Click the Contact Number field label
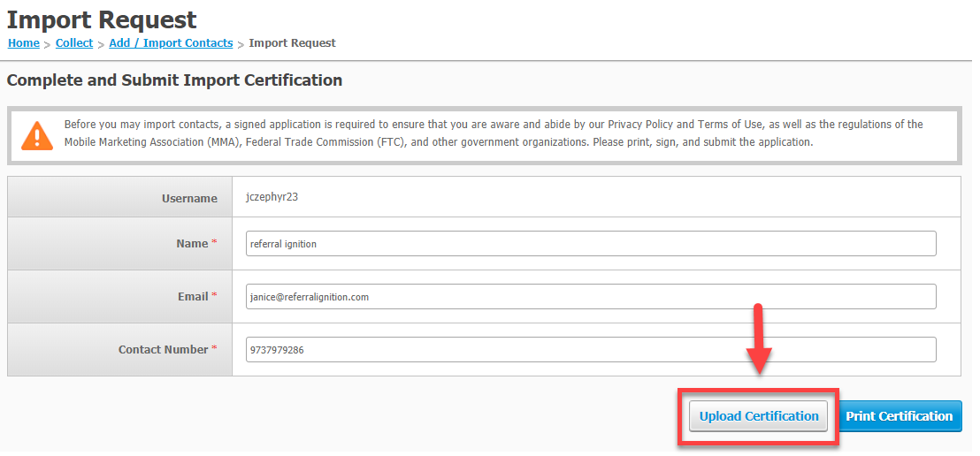Screen dimensions: 980x456 [x=163, y=350]
